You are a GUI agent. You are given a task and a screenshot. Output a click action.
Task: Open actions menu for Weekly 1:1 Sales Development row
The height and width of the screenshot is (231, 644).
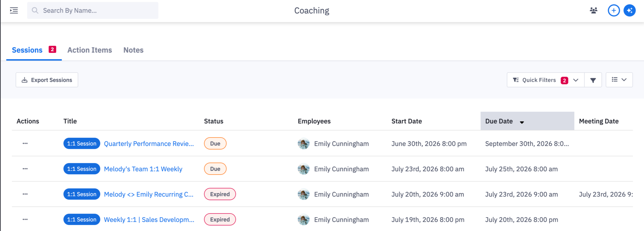coord(25,219)
